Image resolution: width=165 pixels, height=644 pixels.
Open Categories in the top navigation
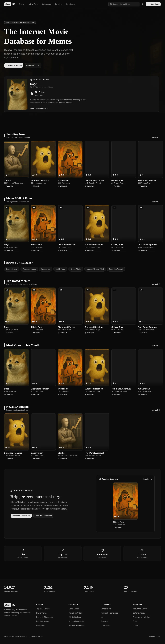(x=47, y=4)
